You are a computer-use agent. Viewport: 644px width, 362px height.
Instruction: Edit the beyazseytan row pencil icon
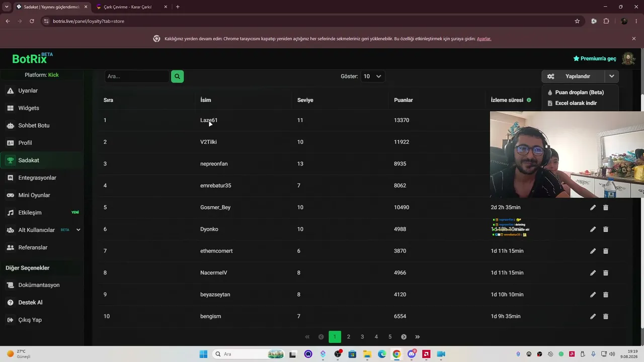593,295
